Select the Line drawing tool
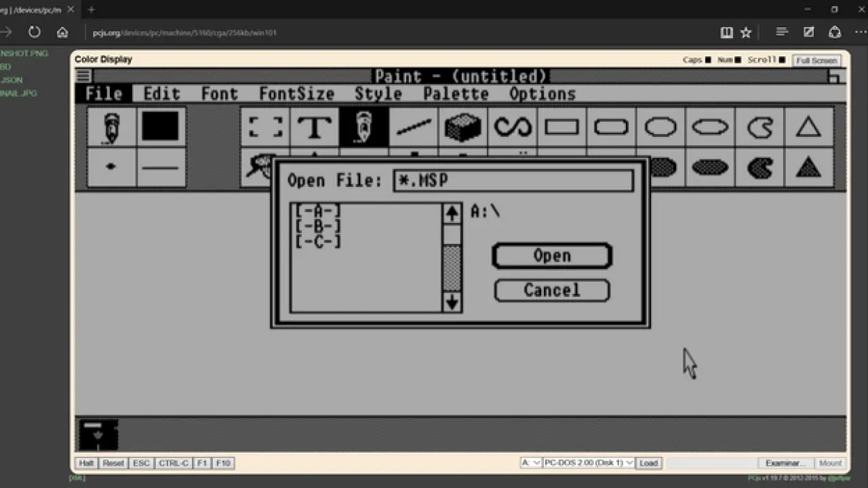Screen dimensions: 868x488 tap(414, 127)
